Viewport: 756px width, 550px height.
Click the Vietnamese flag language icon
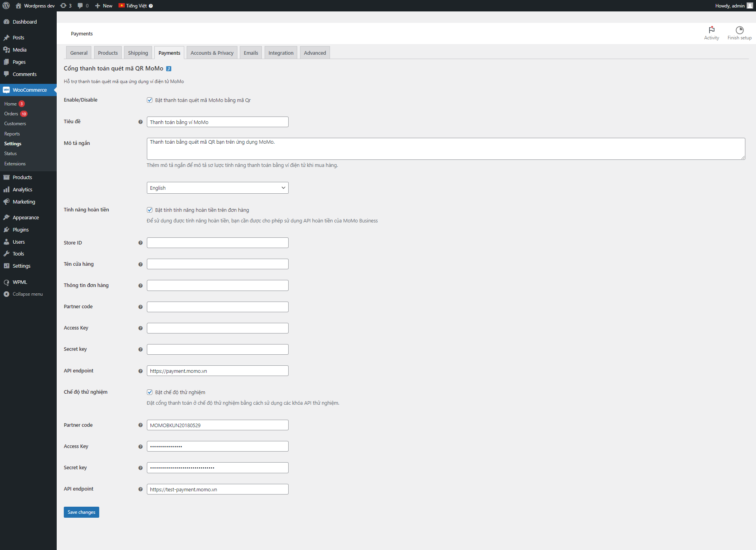point(122,6)
